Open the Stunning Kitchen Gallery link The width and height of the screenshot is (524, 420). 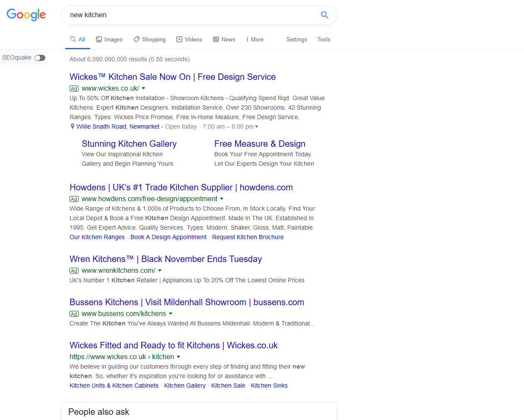pos(129,144)
